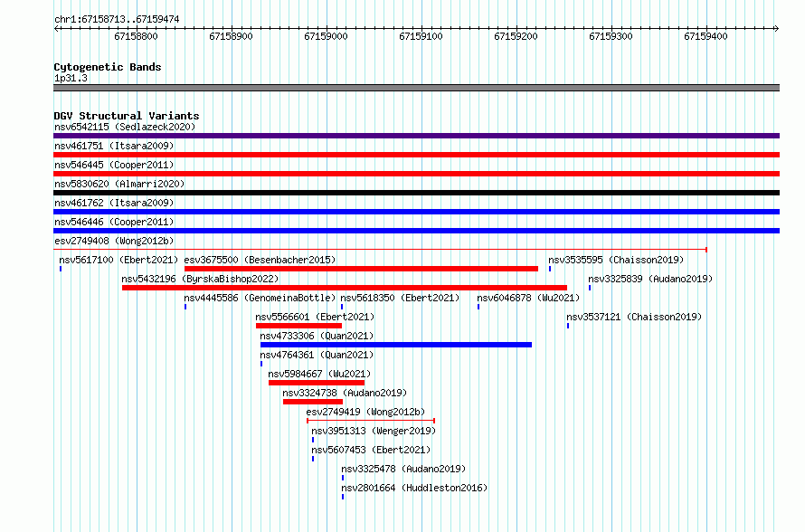Viewport: 805px width, 532px height.
Task: Click the nsv546446 (Cooper2011) label text
Action: 114,222
